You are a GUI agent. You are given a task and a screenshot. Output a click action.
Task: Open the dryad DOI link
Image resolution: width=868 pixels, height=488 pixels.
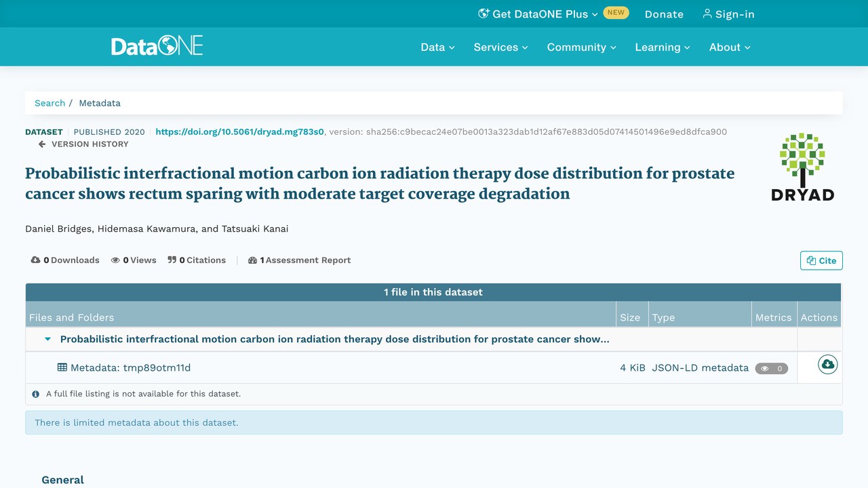pos(240,131)
